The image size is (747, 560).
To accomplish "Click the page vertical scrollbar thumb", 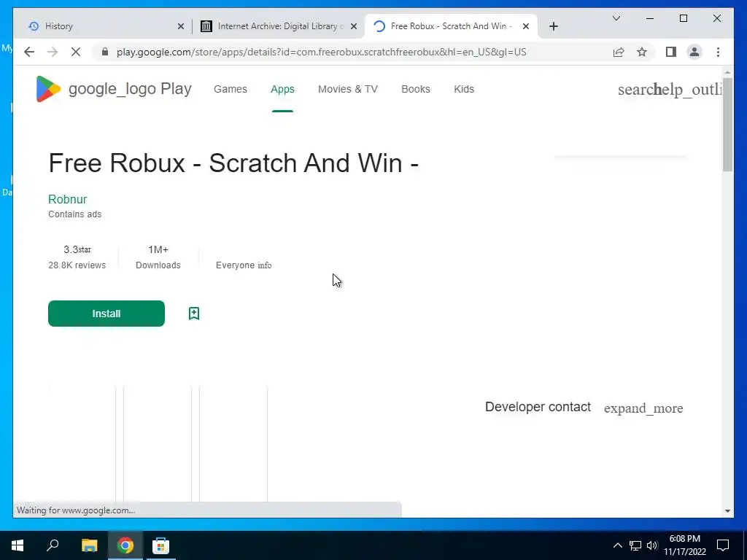I will pos(727,124).
